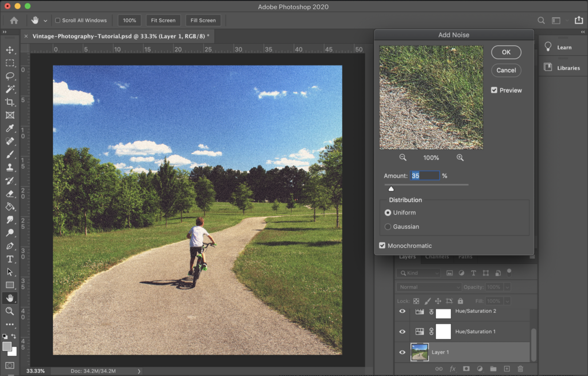Click the Fit Screen button
This screenshot has height=376, width=588.
(x=163, y=20)
